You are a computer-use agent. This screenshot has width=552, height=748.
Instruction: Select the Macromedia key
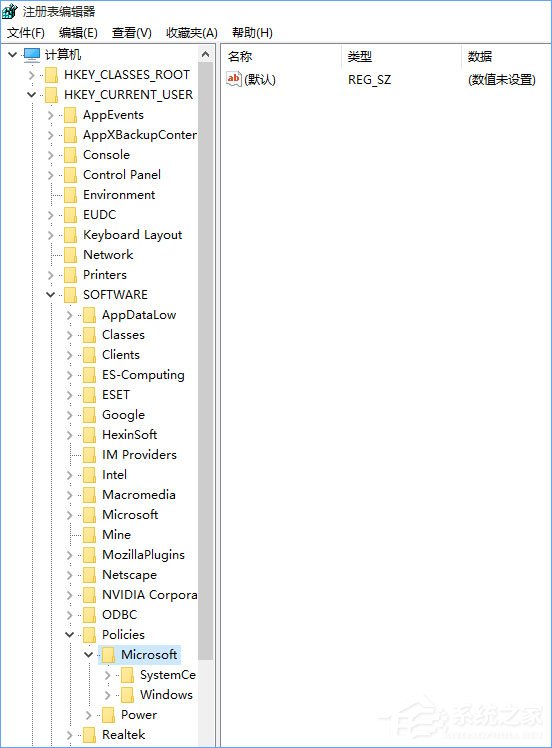139,495
